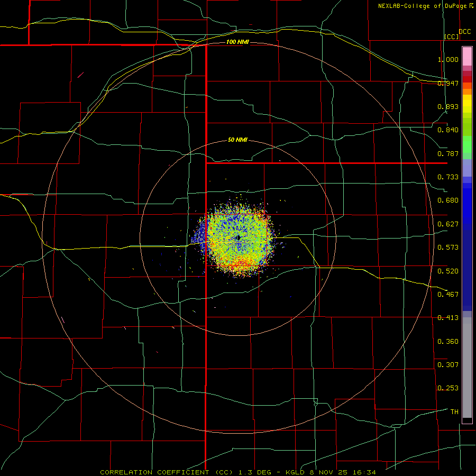Click the TH threshold label

[x=454, y=412]
